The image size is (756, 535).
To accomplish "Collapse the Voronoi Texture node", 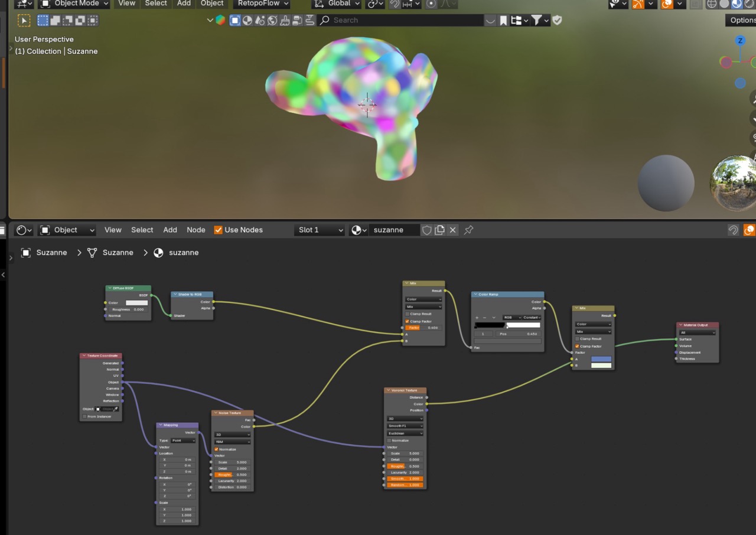I will (388, 390).
